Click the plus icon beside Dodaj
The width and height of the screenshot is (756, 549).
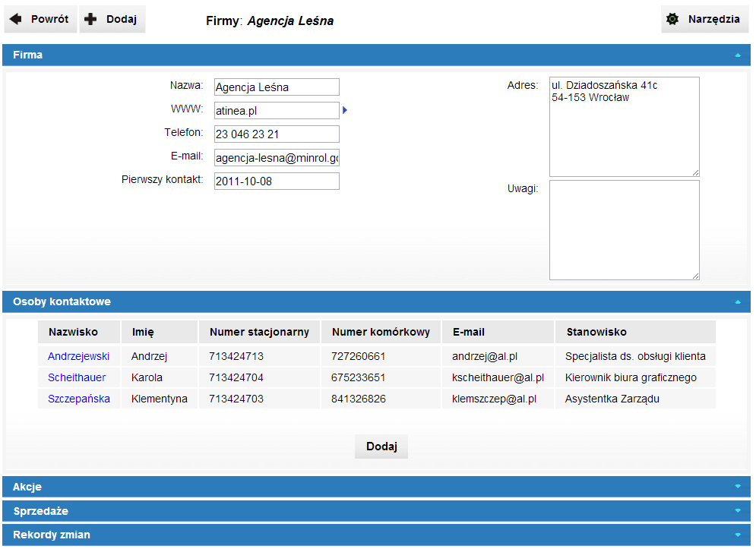[x=91, y=19]
